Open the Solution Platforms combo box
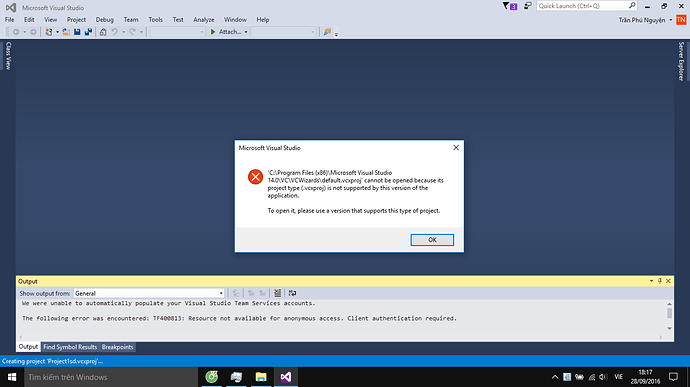Image resolution: width=690 pixels, height=387 pixels. [283, 32]
